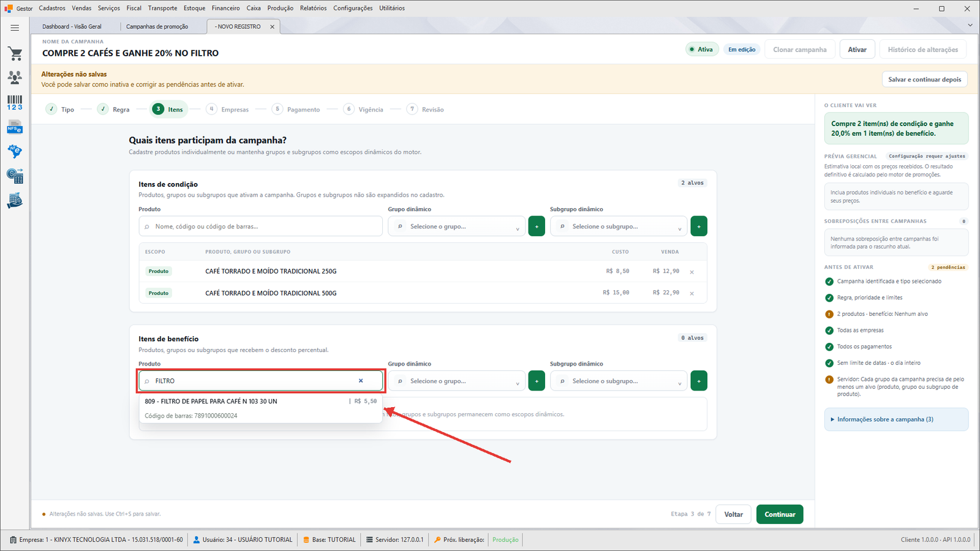Go to the Regra step

coord(114,110)
